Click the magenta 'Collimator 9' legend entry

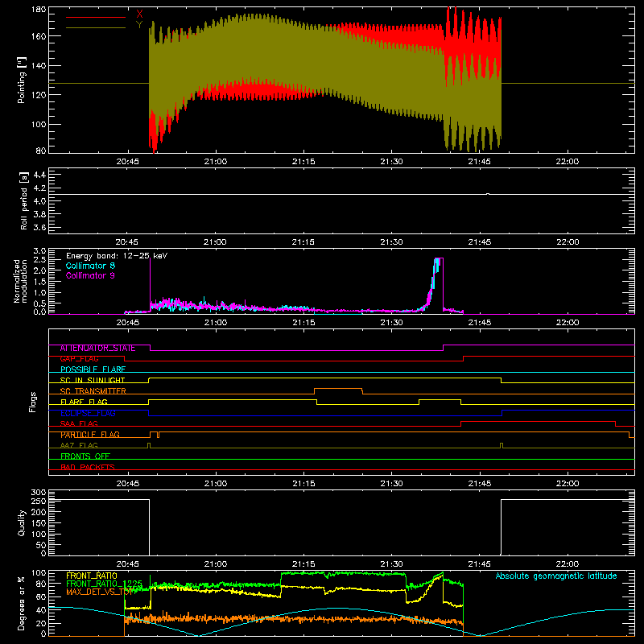point(90,275)
